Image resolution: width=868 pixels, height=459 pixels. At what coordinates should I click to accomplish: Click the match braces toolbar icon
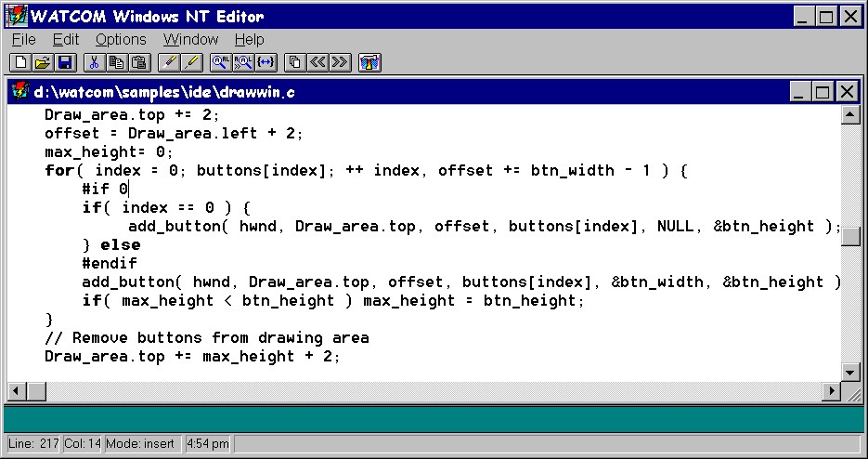tap(266, 62)
